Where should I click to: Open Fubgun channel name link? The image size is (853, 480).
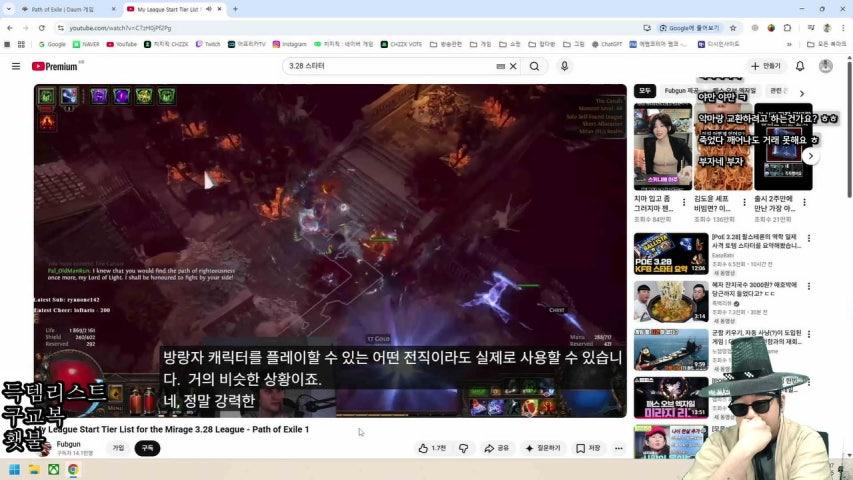[x=69, y=444]
